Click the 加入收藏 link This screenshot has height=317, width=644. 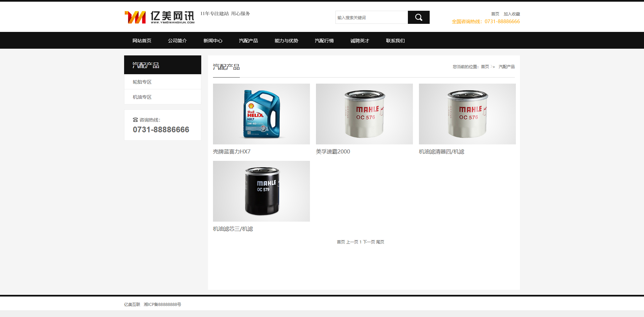point(512,14)
